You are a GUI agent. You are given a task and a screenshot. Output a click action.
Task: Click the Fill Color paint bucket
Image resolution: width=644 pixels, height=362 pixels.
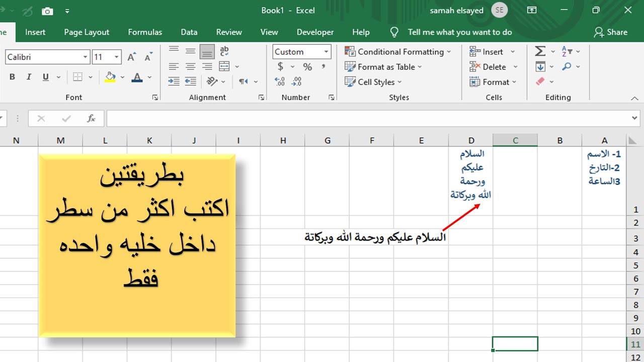tap(110, 77)
